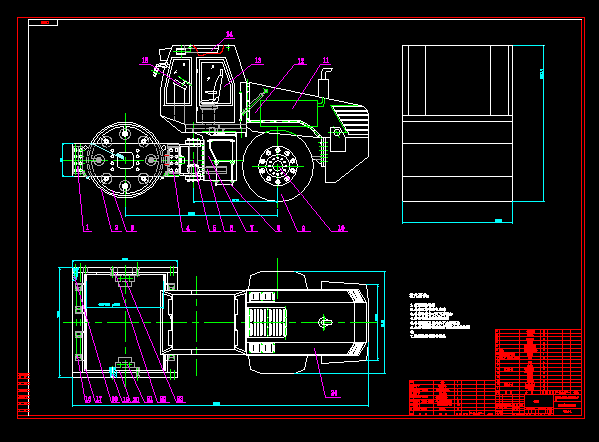Click callout number 24 in the top view
Viewport: 599px width, 442px height.
[x=334, y=393]
